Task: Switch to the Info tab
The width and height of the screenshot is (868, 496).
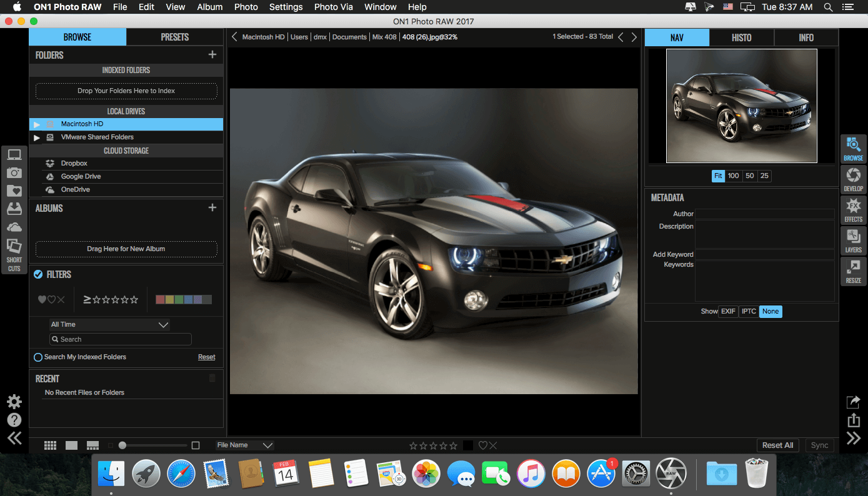Action: 806,37
